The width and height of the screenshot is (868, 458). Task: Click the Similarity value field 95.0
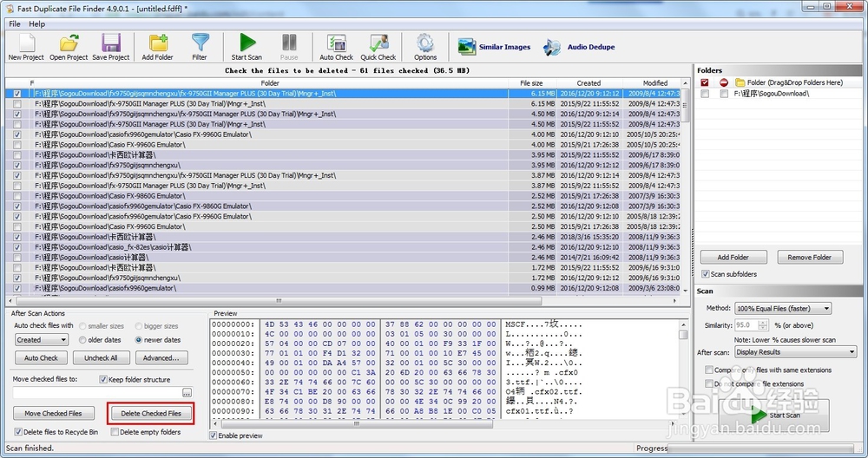[x=746, y=325]
